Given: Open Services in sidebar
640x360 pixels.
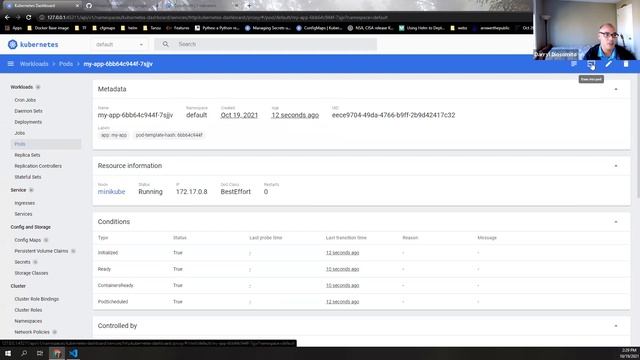Looking at the screenshot, I should (x=23, y=214).
